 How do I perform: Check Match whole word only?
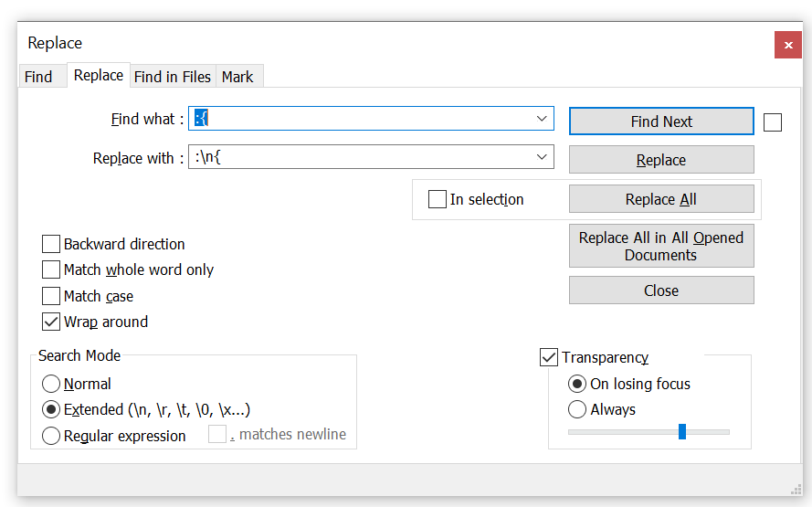click(x=51, y=269)
